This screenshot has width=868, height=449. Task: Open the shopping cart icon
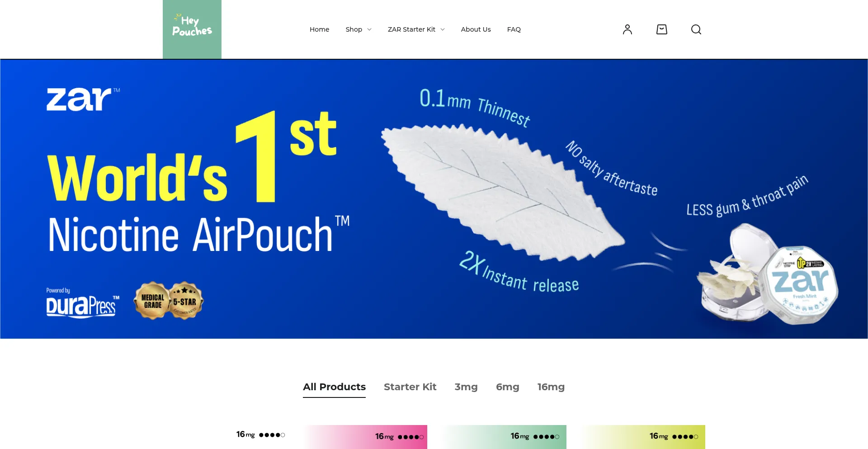click(x=661, y=29)
